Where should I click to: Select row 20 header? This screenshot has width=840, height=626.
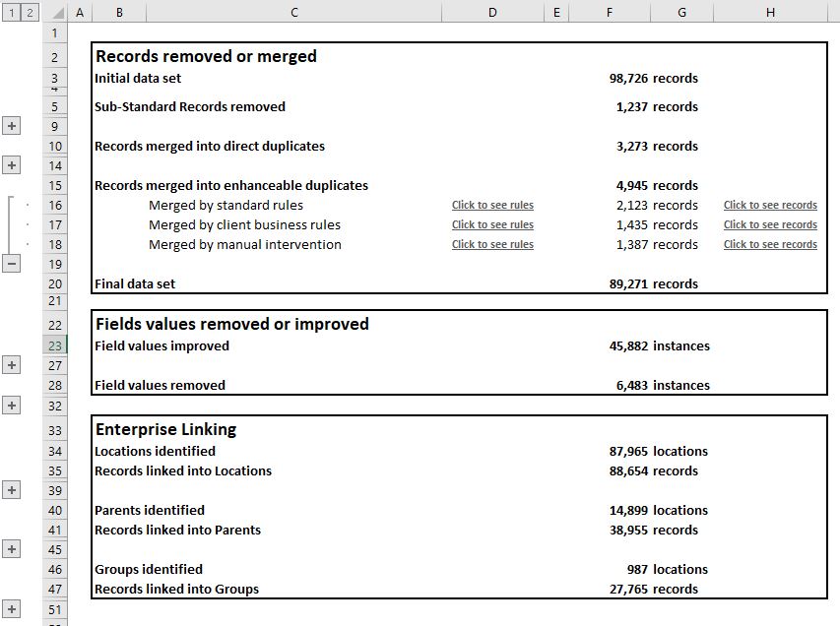click(x=54, y=283)
